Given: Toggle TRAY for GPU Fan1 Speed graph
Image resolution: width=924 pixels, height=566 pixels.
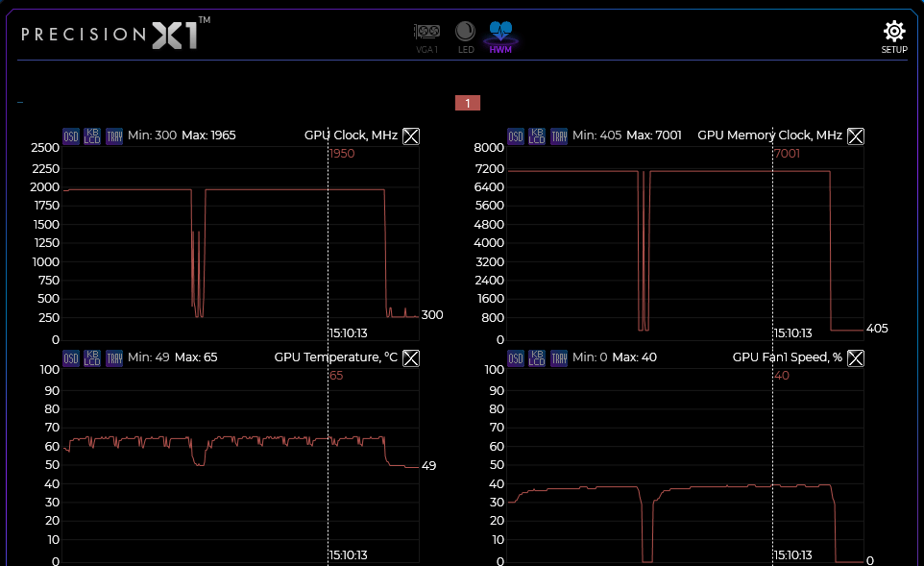Looking at the screenshot, I should 559,357.
